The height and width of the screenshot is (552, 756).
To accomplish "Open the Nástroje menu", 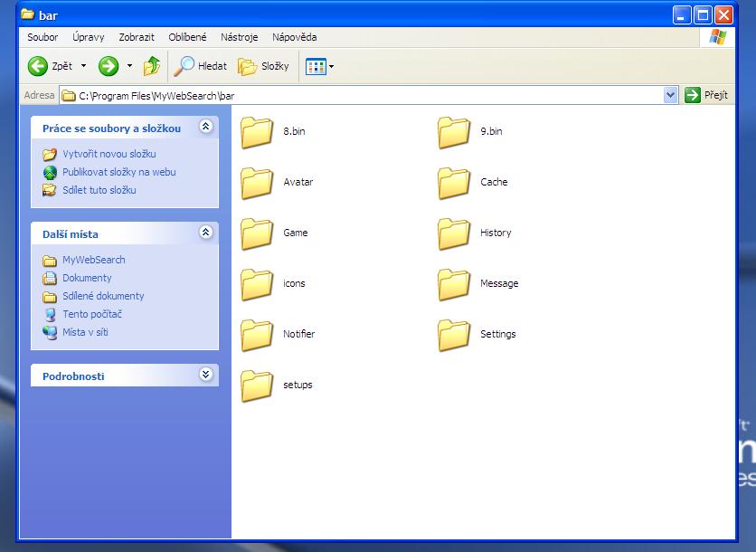I will pyautogui.click(x=239, y=37).
